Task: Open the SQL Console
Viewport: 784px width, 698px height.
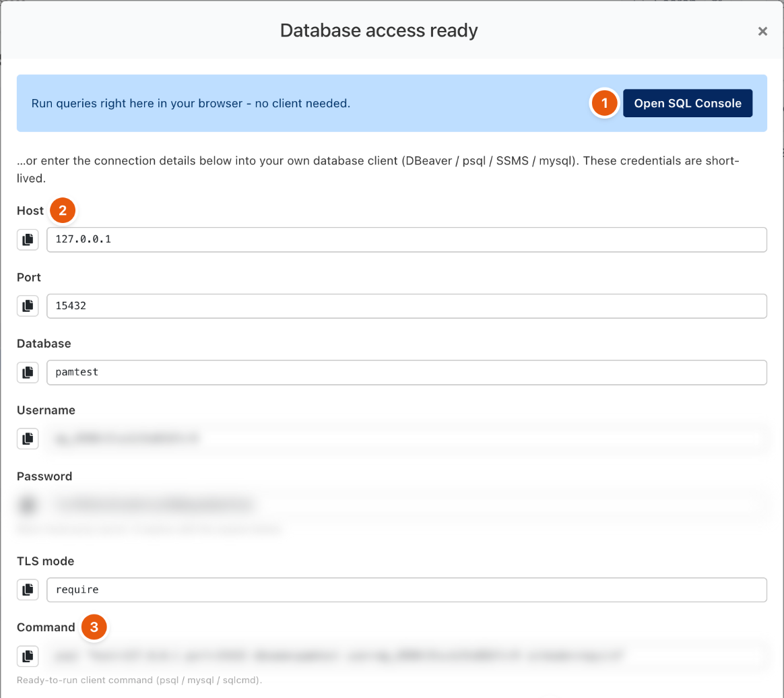Action: 688,103
